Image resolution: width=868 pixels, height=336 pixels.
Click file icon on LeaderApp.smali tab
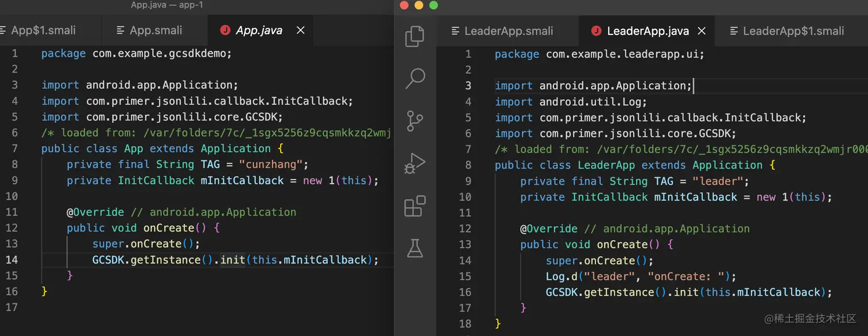pos(455,31)
